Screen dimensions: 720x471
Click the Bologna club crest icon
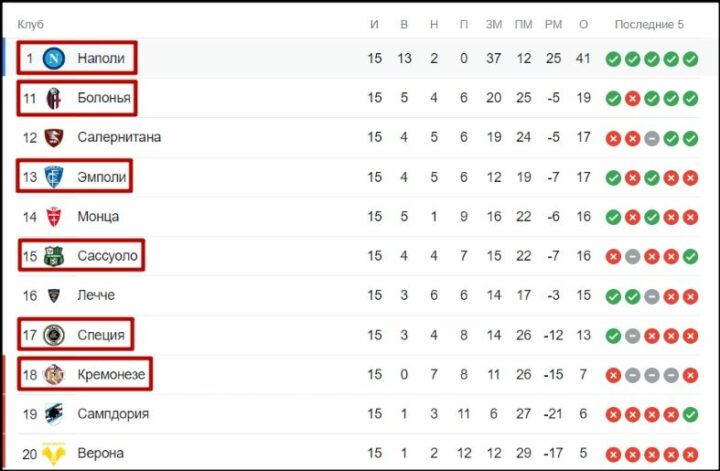(53, 98)
